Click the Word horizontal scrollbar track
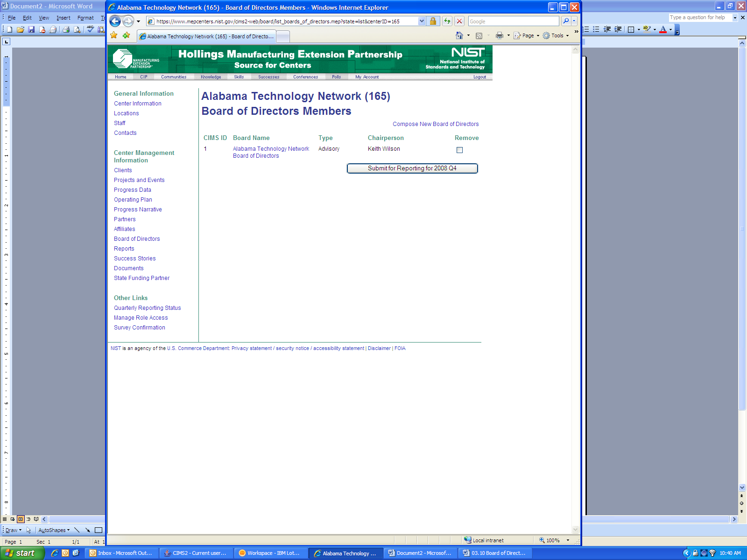Image resolution: width=747 pixels, height=560 pixels. click(390, 519)
